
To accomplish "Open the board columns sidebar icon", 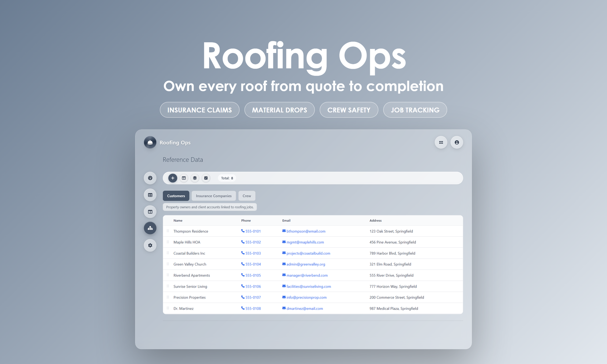I will point(150,212).
